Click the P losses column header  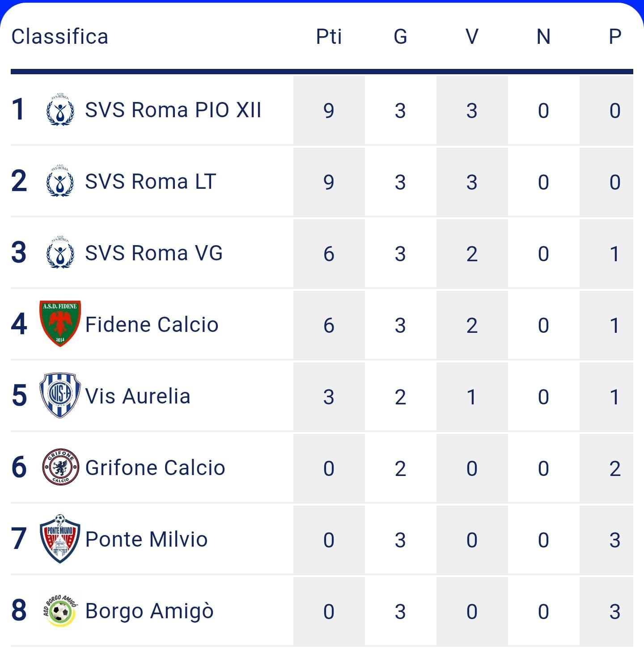click(x=615, y=37)
